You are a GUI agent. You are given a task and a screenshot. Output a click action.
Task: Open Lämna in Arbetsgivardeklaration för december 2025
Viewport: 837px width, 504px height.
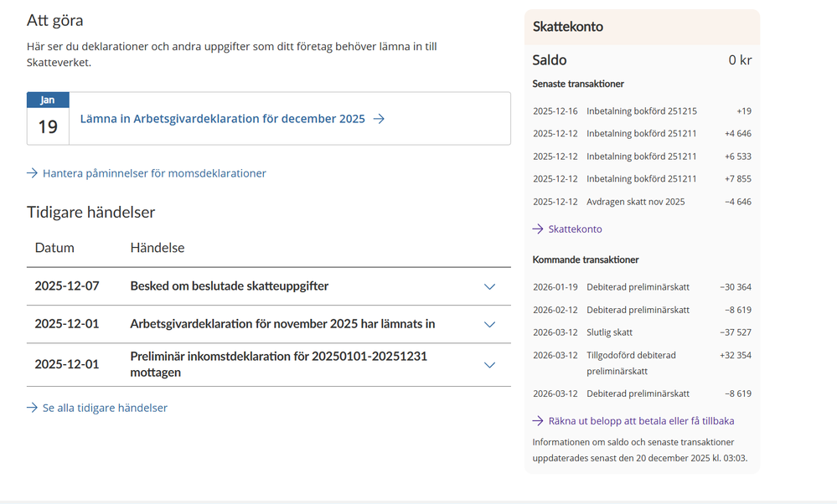coord(223,118)
